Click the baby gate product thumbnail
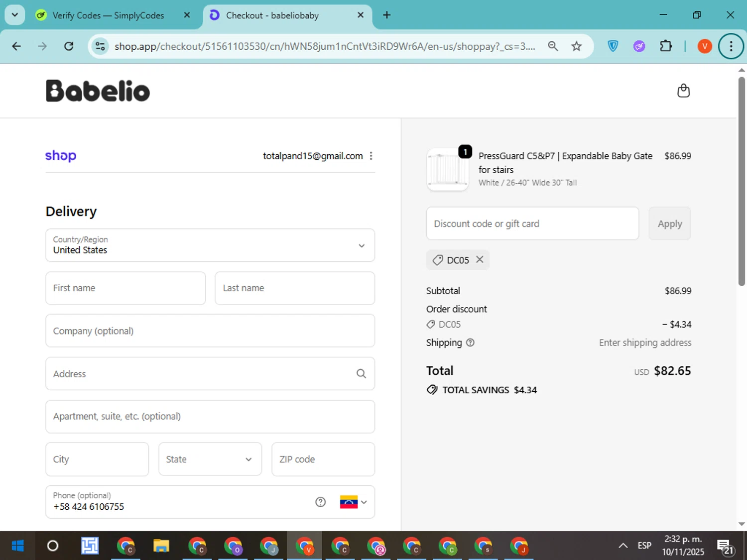The image size is (747, 560). [x=447, y=169]
